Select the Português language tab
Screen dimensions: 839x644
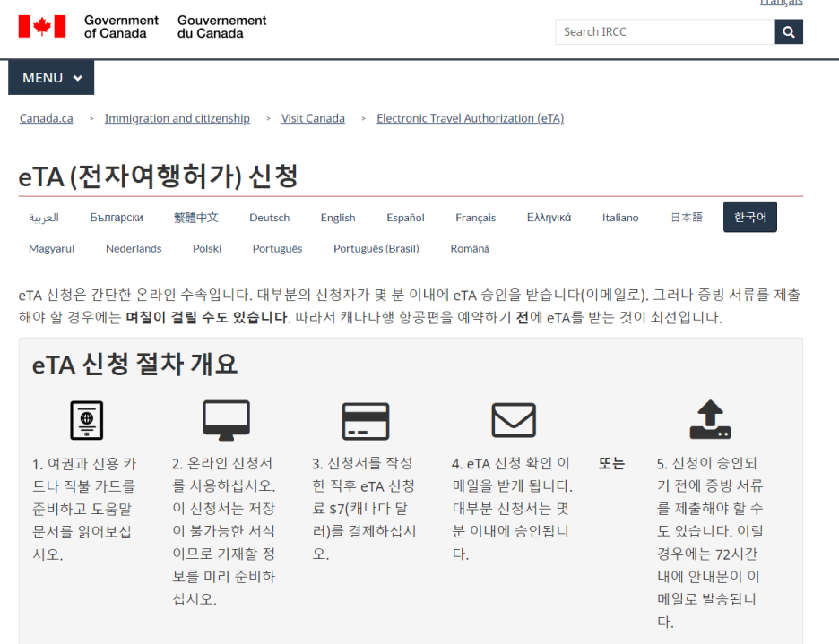tap(277, 248)
